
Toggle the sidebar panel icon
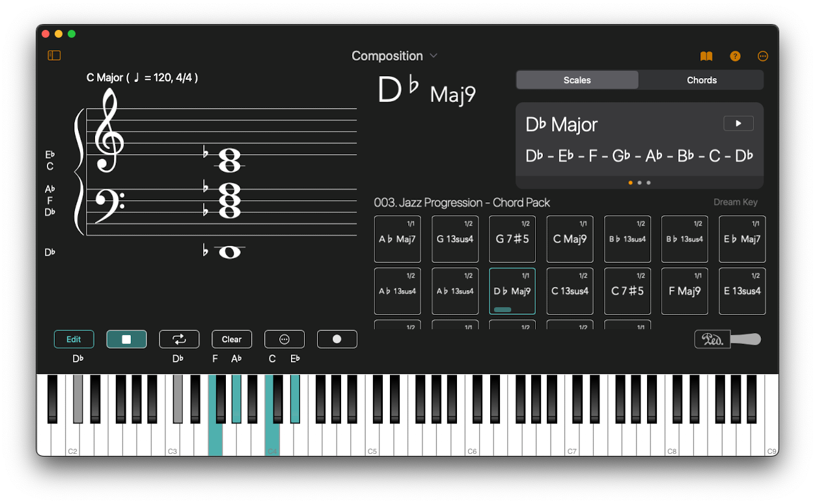pos(54,56)
